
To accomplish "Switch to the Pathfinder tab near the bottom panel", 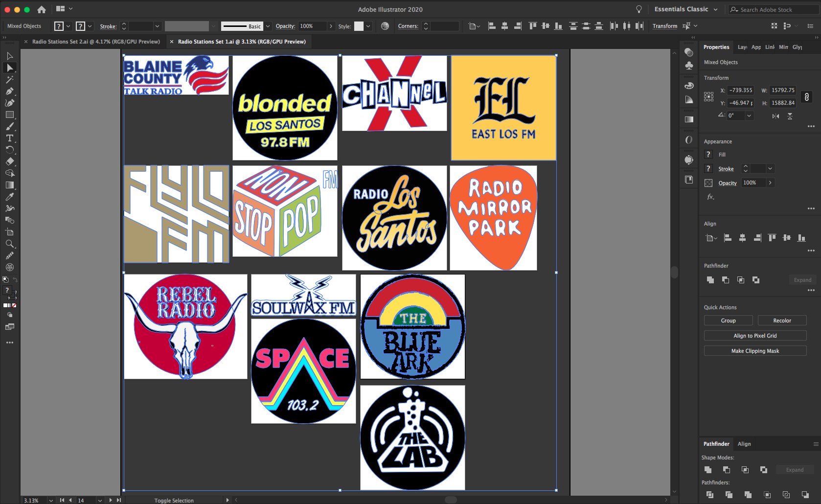I will 716,444.
